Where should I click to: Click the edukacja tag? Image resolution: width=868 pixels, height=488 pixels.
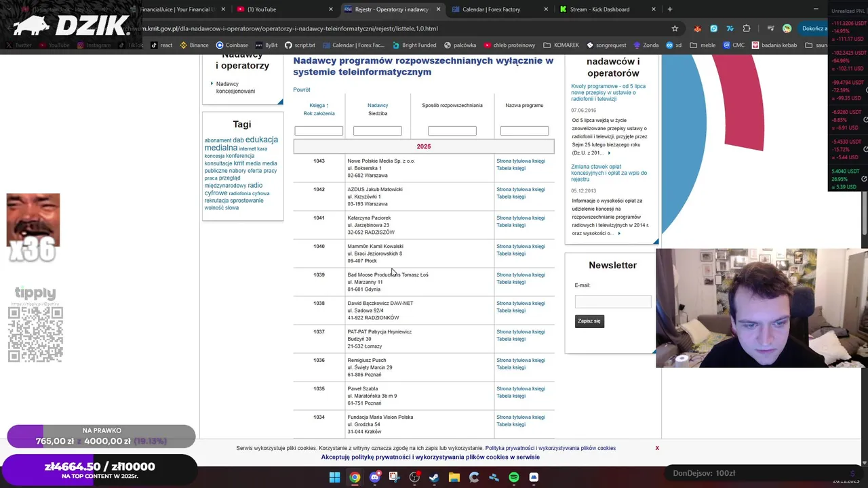tap(262, 140)
